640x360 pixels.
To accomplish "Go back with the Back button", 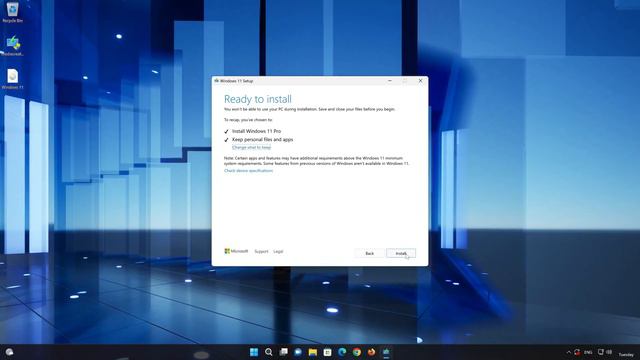I will coord(369,253).
